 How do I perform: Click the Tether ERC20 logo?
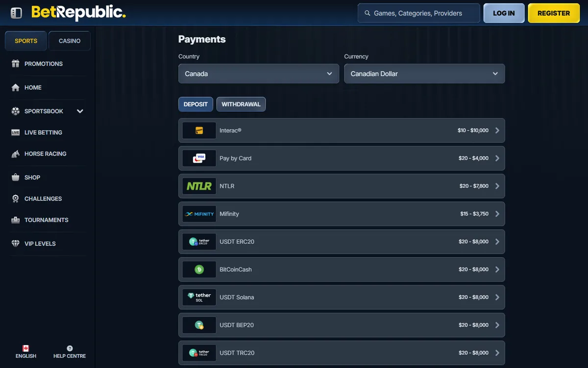pos(199,241)
